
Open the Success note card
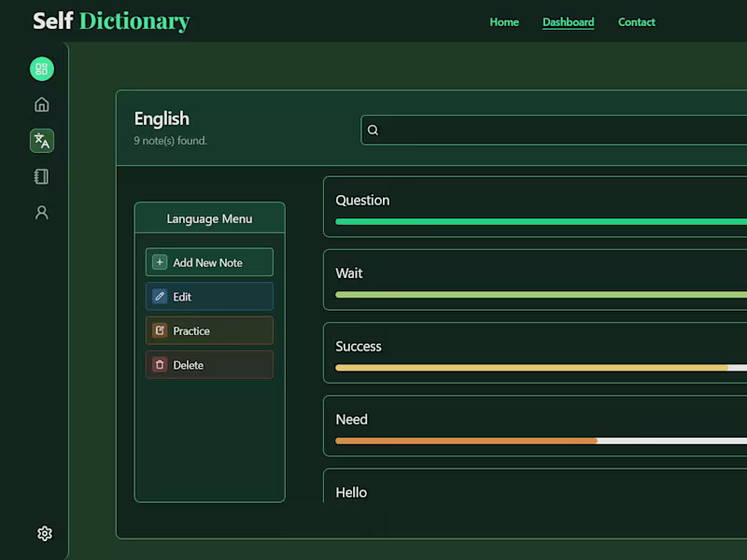click(535, 353)
